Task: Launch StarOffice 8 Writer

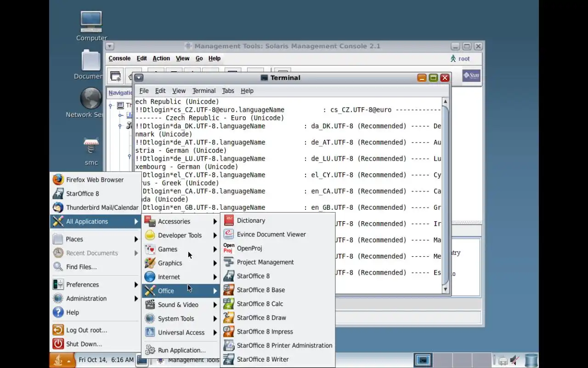Action: coord(277,359)
